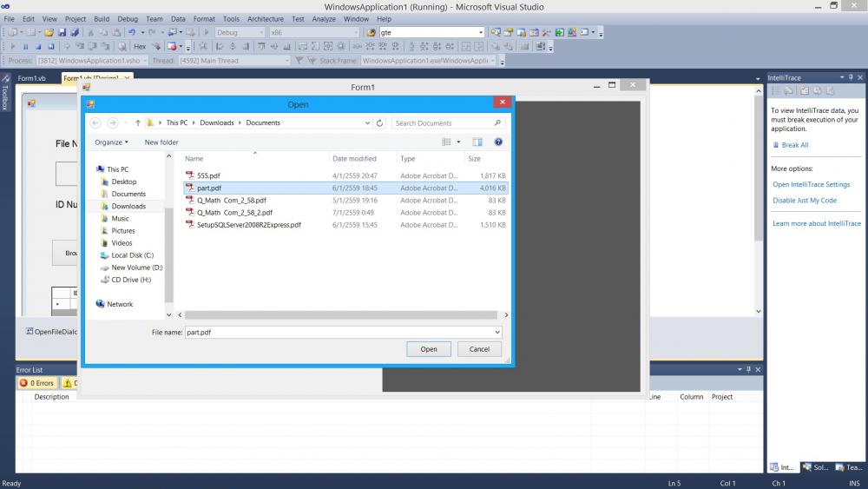Click Learn more about IntelliTrace link

pos(817,224)
